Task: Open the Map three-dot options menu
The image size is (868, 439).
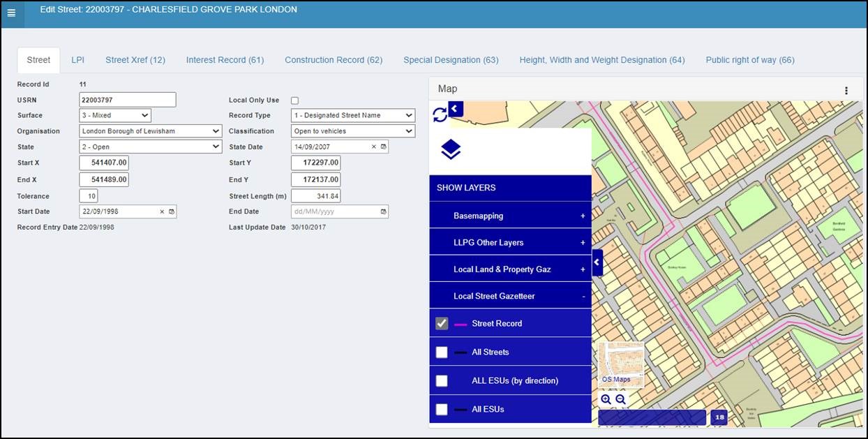Action: 846,91
